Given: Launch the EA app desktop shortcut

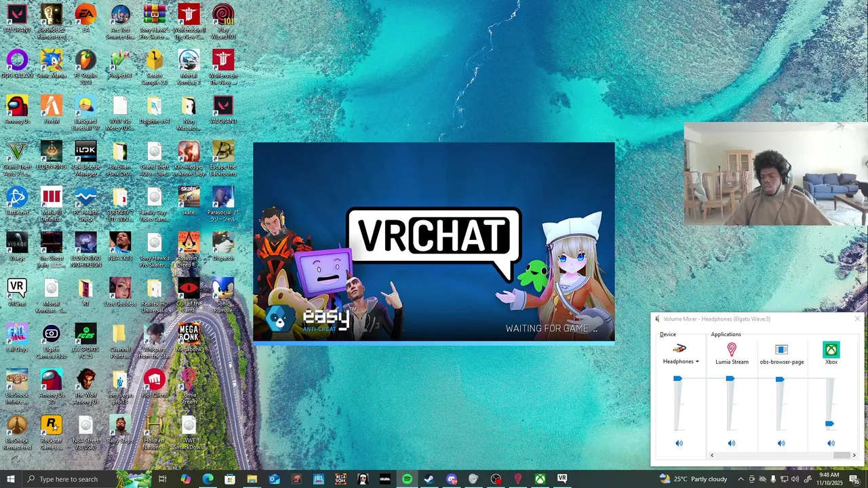Looking at the screenshot, I should pyautogui.click(x=85, y=18).
